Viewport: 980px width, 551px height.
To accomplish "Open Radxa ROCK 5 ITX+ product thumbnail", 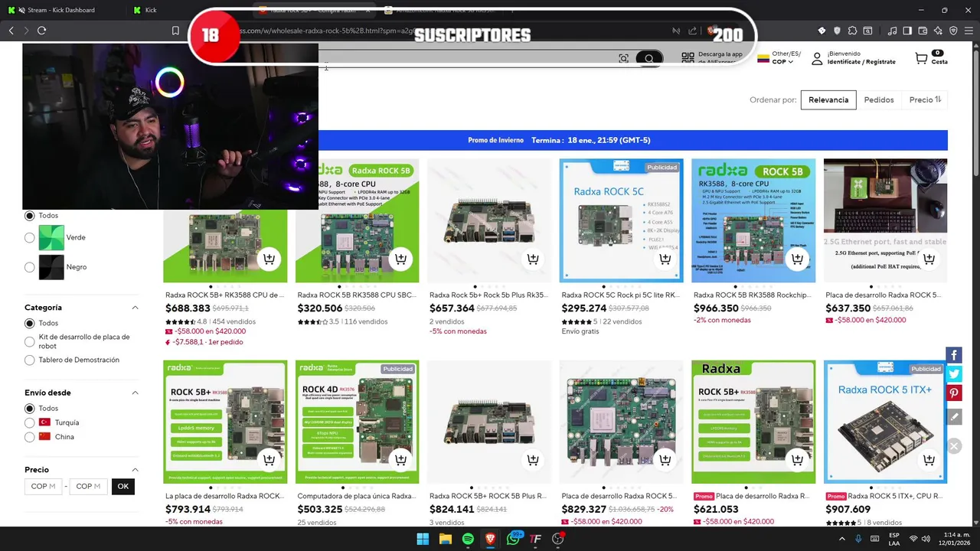I will pyautogui.click(x=885, y=422).
